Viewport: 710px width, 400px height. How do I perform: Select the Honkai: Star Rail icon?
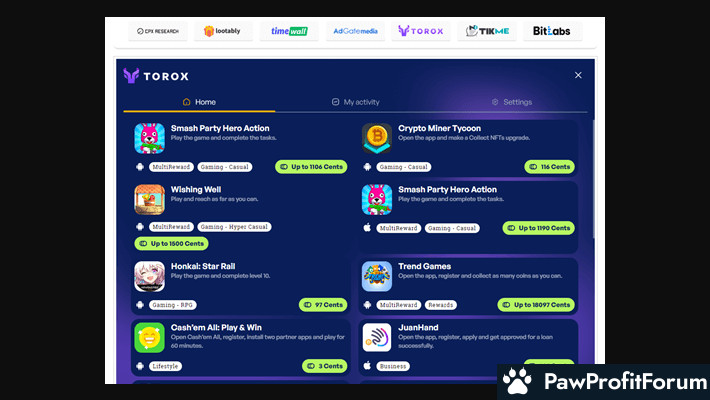[149, 276]
